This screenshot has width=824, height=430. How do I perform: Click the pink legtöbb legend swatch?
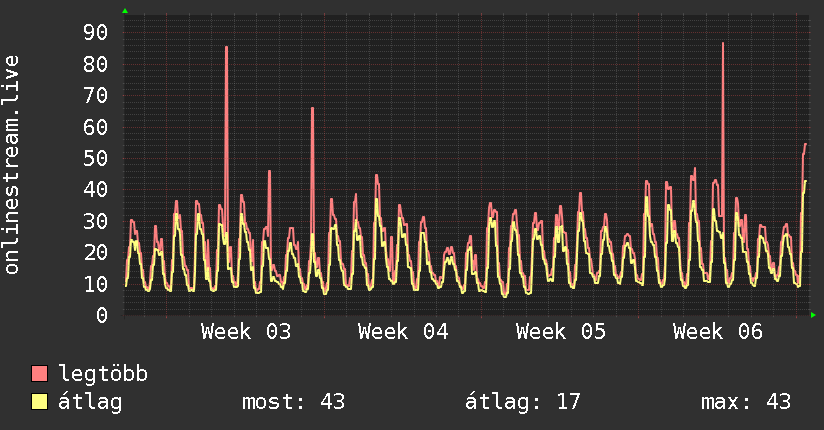(x=39, y=373)
